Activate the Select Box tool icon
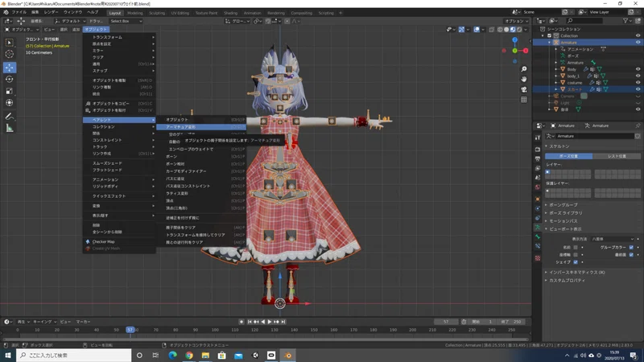The width and height of the screenshot is (644, 362). tap(10, 43)
